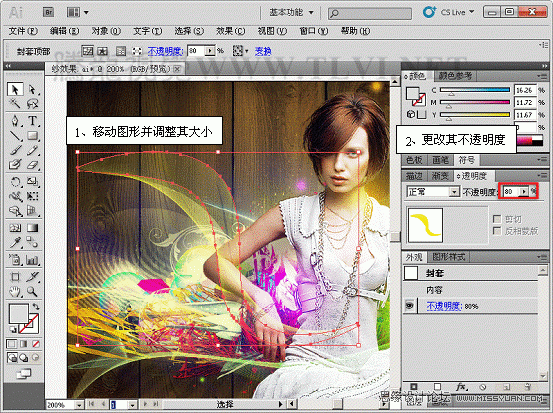Click the Fill swatch in toolbox
The height and width of the screenshot is (413, 553).
point(18,314)
